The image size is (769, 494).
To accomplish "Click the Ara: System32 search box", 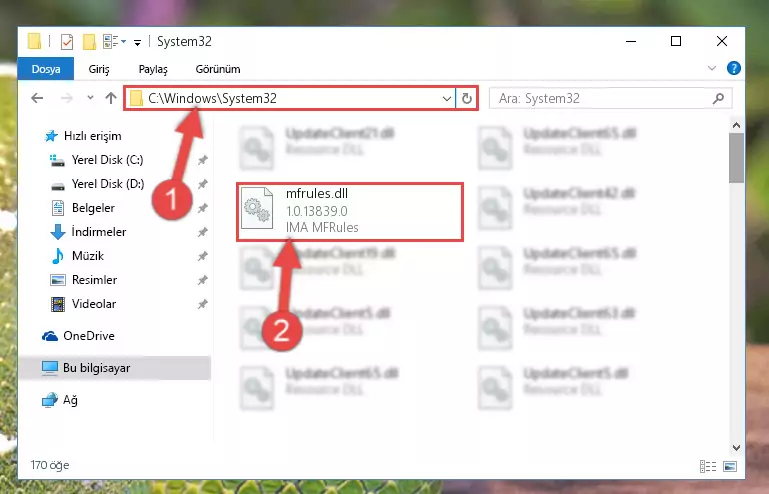I will click(604, 99).
